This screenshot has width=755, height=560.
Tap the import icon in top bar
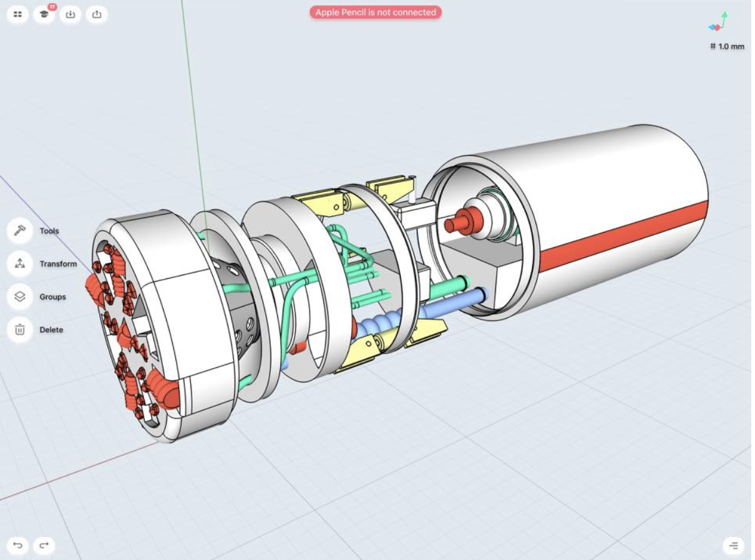coord(71,14)
